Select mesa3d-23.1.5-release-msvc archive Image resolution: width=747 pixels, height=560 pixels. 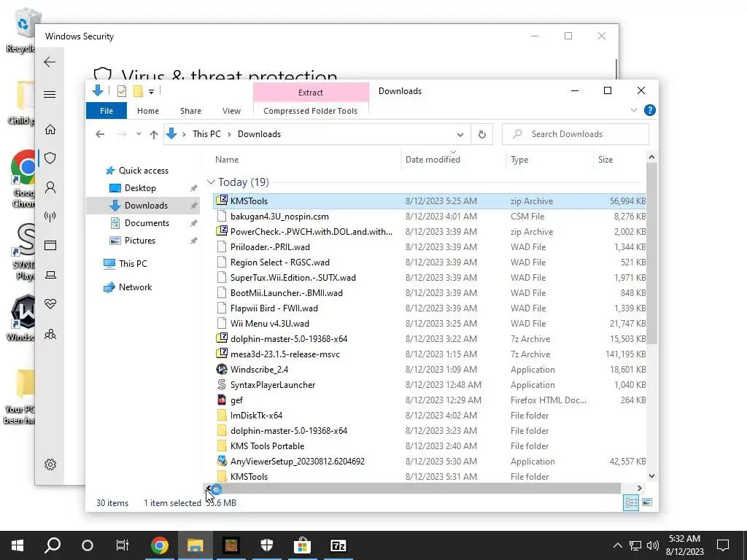point(429,354)
